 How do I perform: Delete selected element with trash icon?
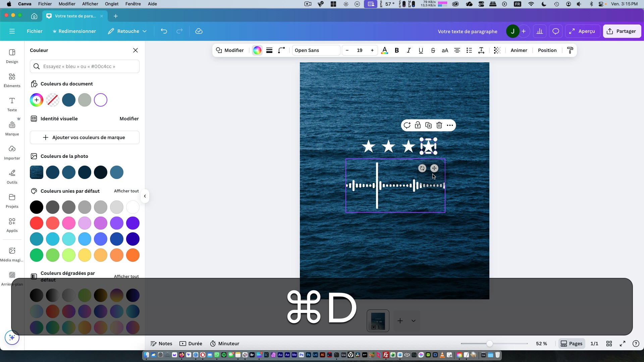pos(439,125)
